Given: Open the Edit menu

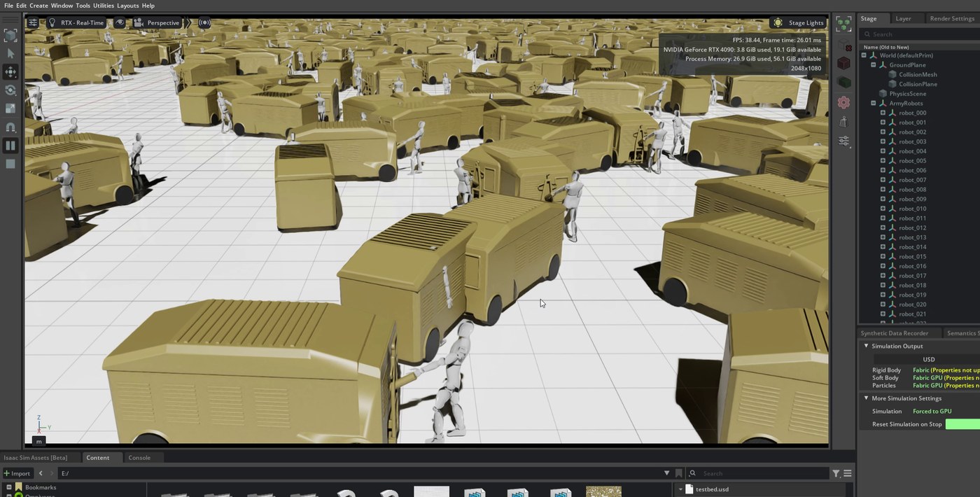Looking at the screenshot, I should 22,6.
